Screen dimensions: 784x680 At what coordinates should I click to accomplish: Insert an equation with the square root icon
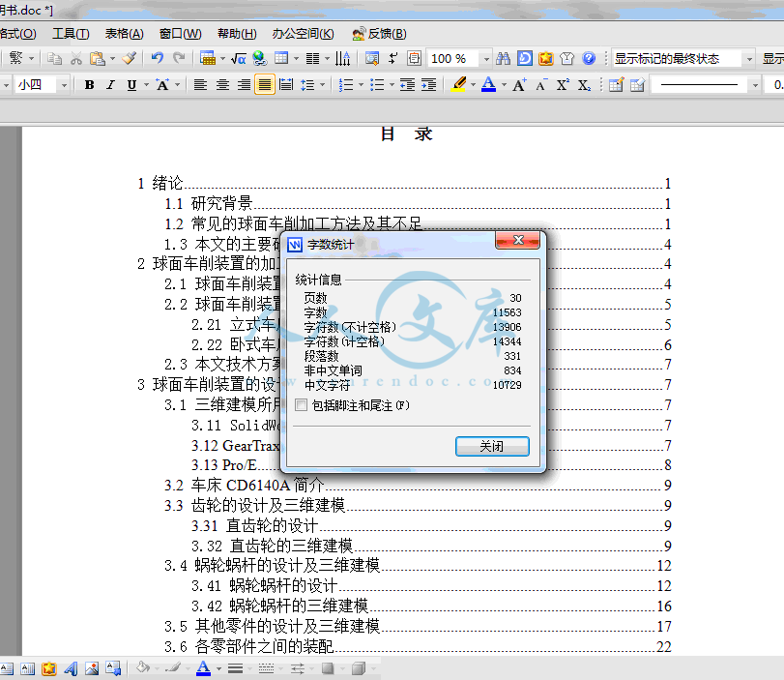[x=239, y=59]
